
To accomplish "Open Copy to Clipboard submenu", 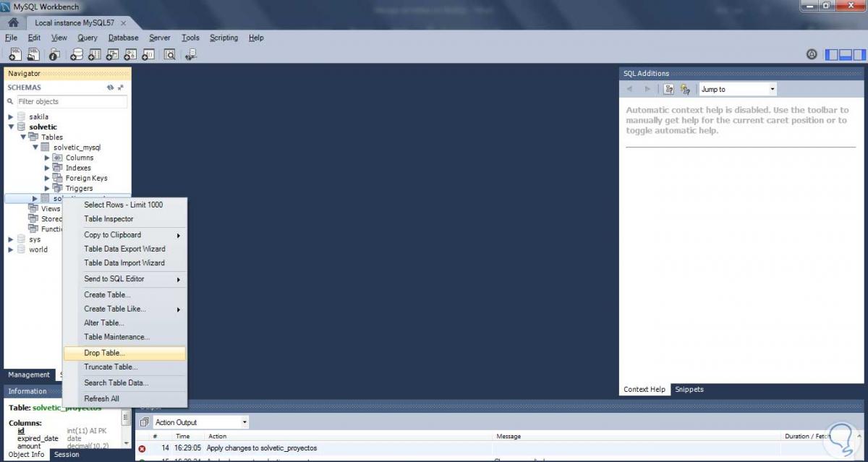I will pos(124,235).
